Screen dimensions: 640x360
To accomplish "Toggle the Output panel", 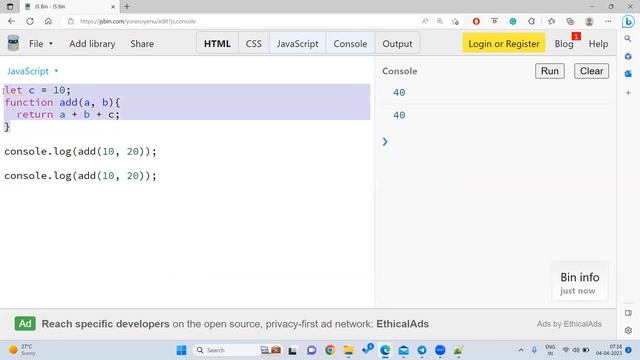I will tap(397, 44).
